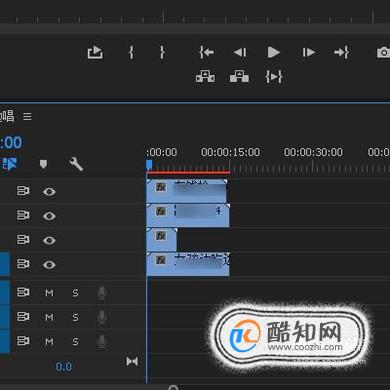Click the Play In to Out button
Image resolution: width=390 pixels, height=390 pixels.
[274, 77]
